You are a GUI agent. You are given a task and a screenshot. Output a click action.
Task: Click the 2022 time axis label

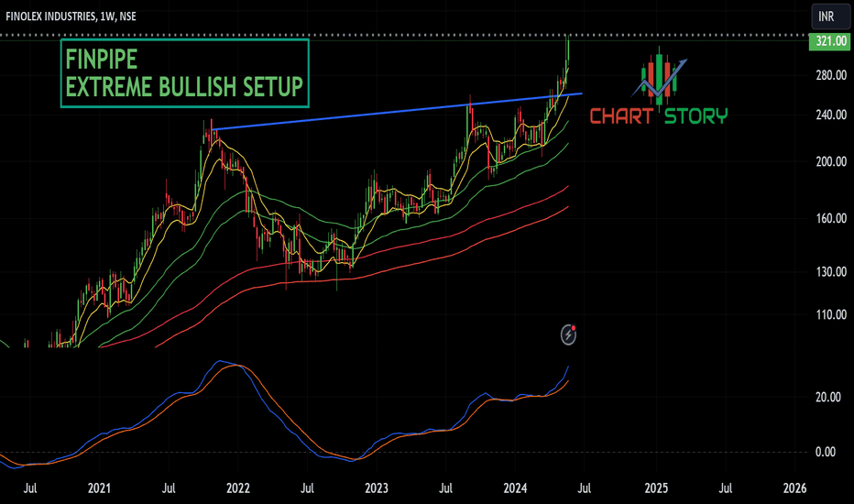point(238,488)
